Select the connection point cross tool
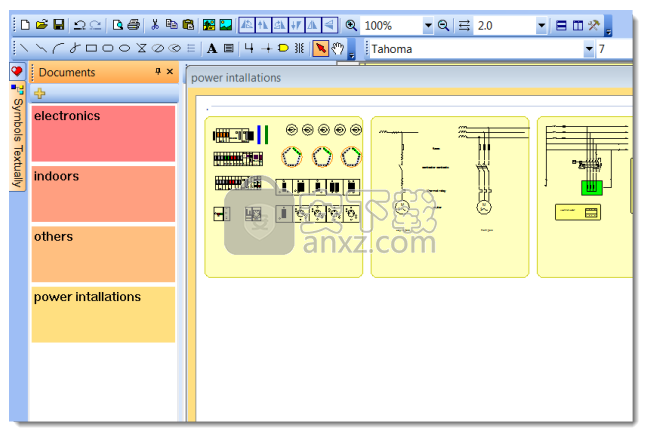The width and height of the screenshot is (664, 434). point(266,49)
